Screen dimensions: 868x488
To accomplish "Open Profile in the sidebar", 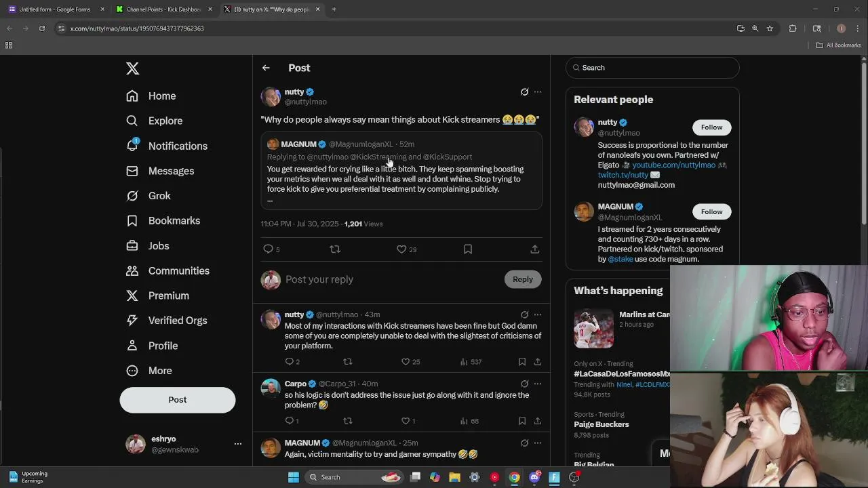I will 152,346.
